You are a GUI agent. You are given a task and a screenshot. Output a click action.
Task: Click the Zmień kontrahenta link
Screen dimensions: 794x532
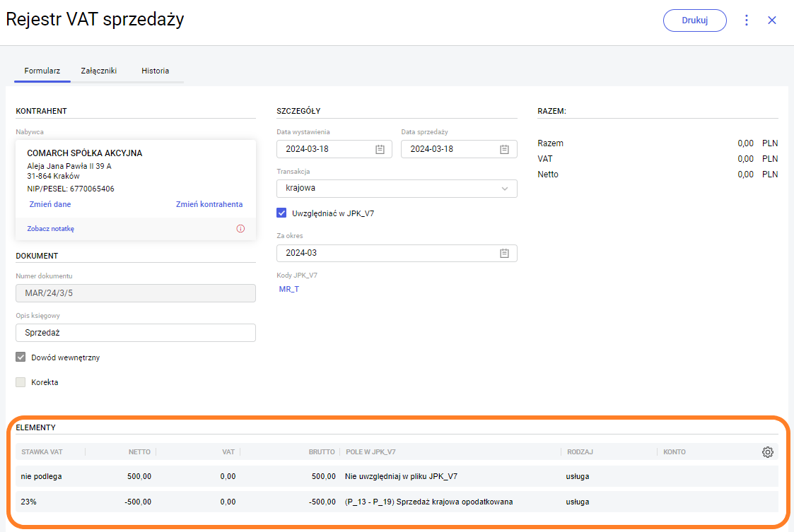pyautogui.click(x=209, y=204)
